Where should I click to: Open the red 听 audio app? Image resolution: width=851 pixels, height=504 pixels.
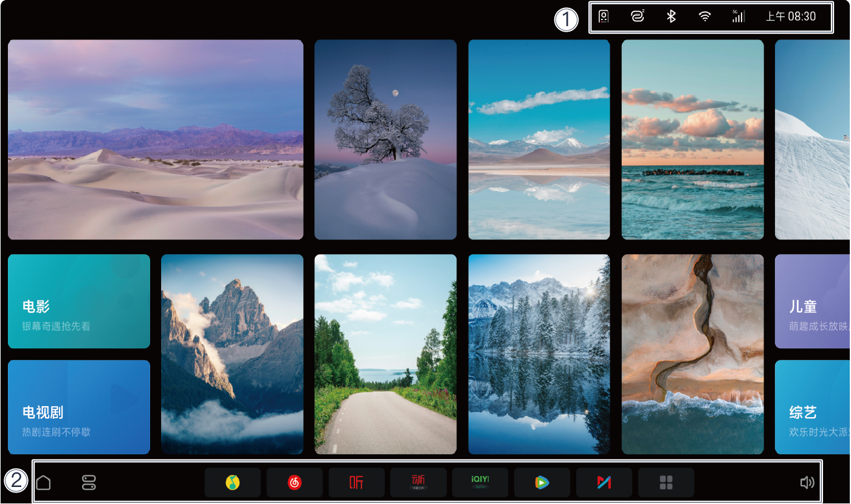click(357, 483)
